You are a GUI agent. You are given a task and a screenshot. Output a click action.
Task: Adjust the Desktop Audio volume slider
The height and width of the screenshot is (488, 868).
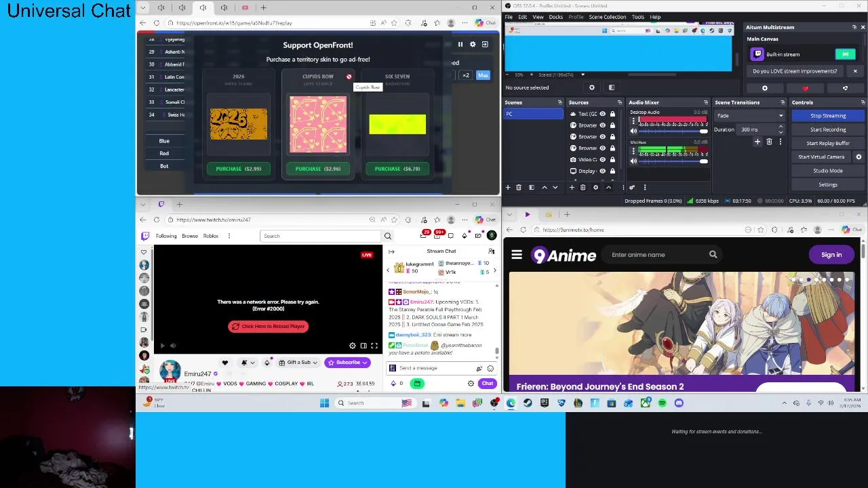click(673, 131)
